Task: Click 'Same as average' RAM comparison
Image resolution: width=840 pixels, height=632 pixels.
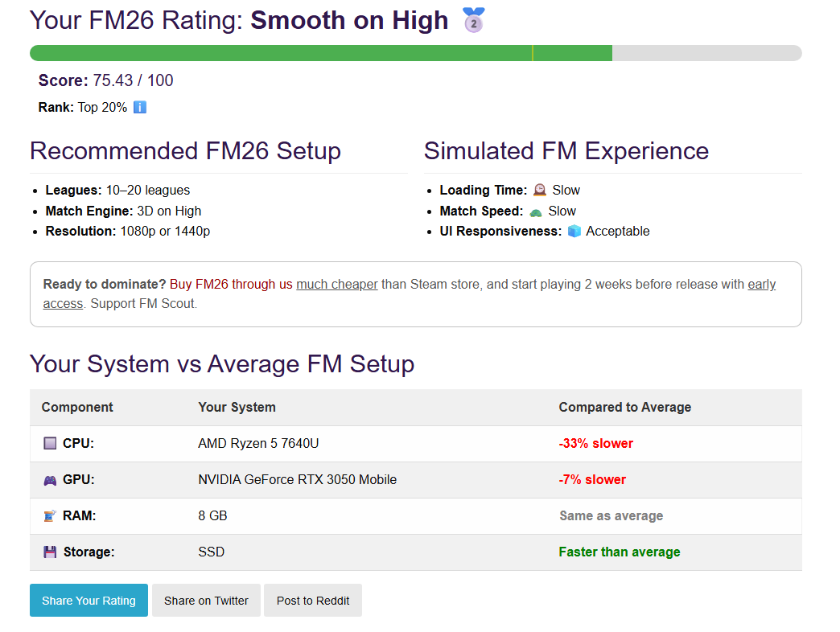Action: [x=611, y=515]
